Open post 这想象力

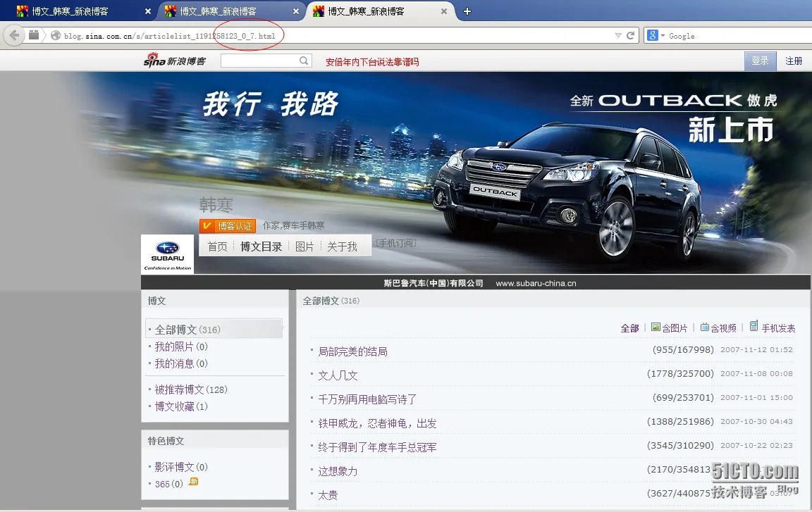(338, 471)
